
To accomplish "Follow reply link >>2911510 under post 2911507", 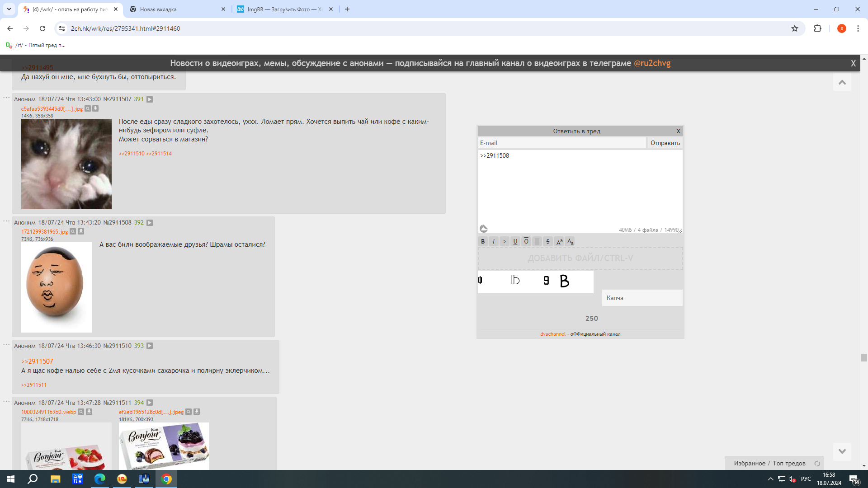I will point(132,154).
